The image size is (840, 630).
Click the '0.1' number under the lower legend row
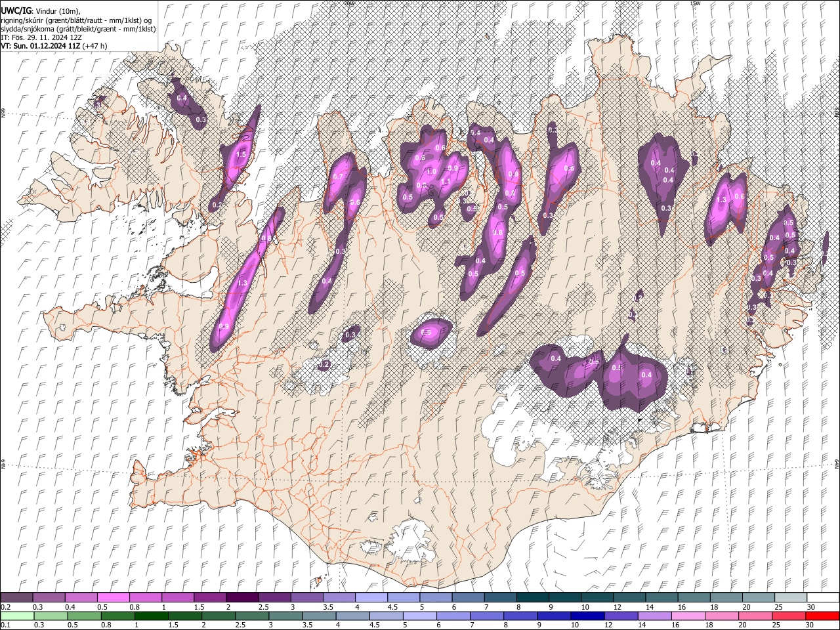tap(5, 625)
